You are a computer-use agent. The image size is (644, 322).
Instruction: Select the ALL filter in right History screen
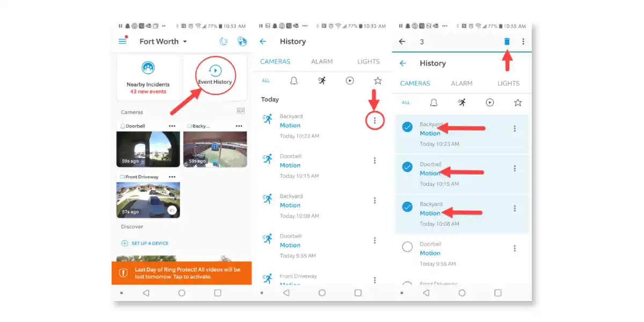pos(406,103)
